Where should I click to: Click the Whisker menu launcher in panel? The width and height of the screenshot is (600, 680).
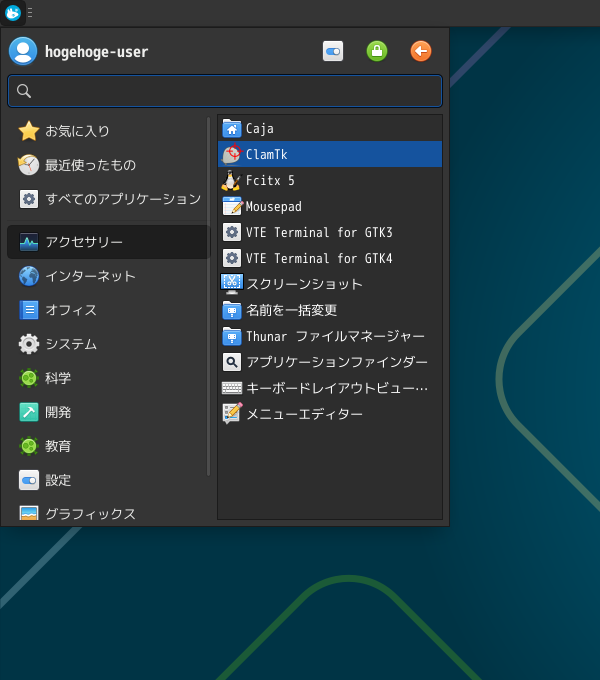pyautogui.click(x=13, y=13)
